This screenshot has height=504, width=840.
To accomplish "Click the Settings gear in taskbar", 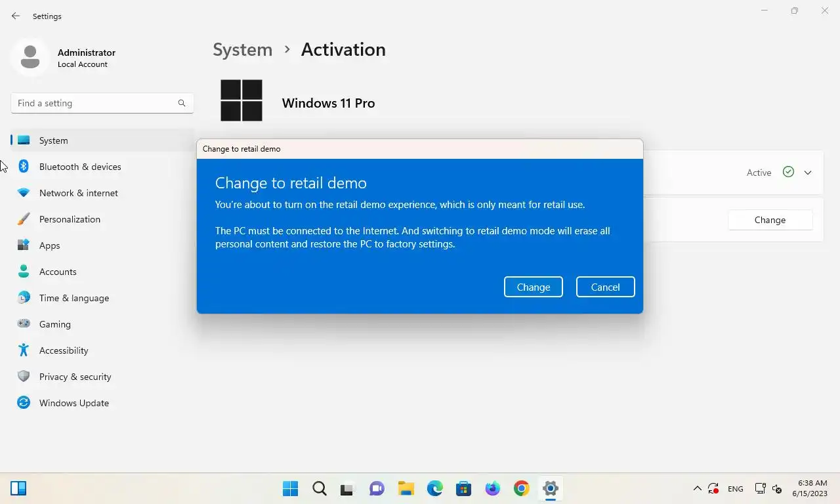I will (x=550, y=488).
